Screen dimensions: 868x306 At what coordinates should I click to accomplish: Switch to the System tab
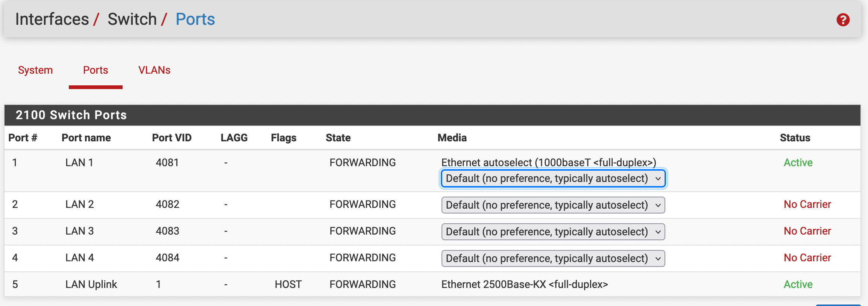point(35,70)
